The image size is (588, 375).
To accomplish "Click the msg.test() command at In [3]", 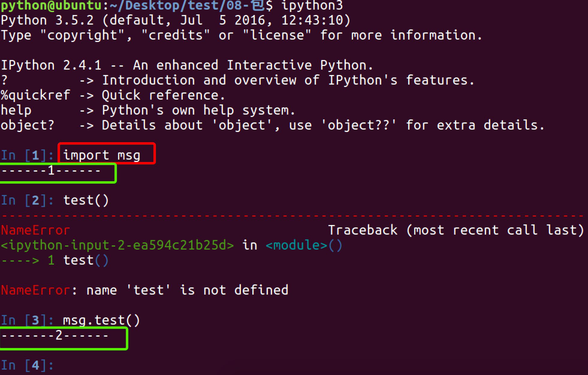I will (101, 320).
